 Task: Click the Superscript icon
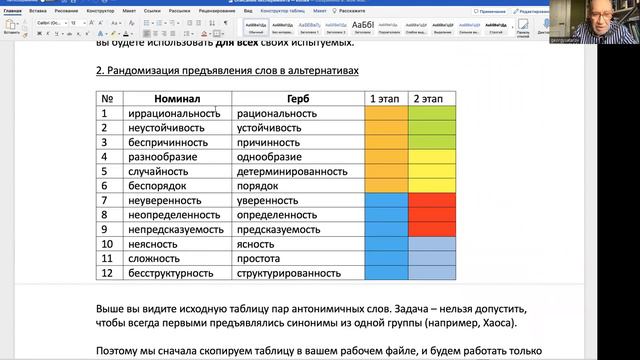[87, 33]
